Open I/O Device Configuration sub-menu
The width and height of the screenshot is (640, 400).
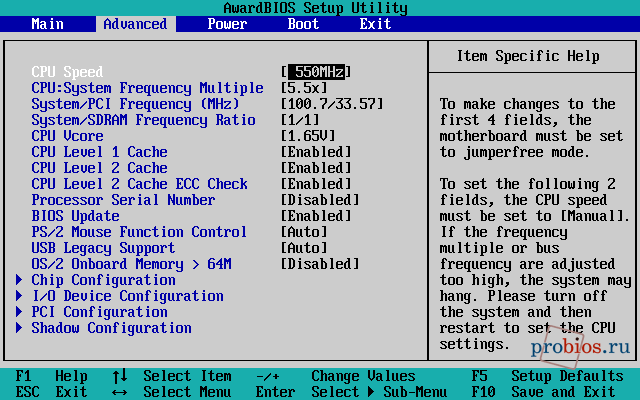click(127, 296)
